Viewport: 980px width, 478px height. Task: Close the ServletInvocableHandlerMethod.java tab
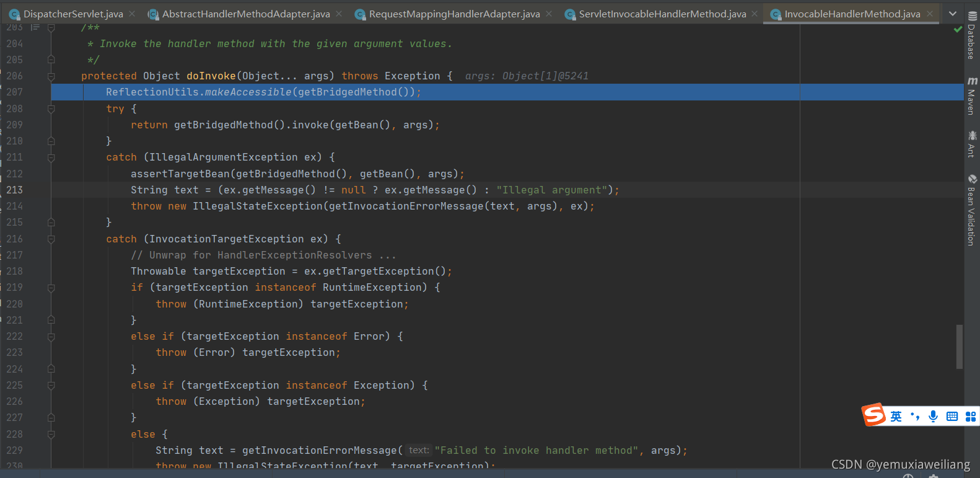(755, 14)
